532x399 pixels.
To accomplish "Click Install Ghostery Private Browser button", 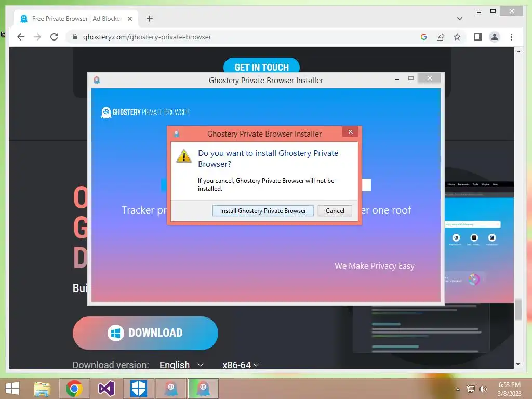I will click(x=263, y=211).
